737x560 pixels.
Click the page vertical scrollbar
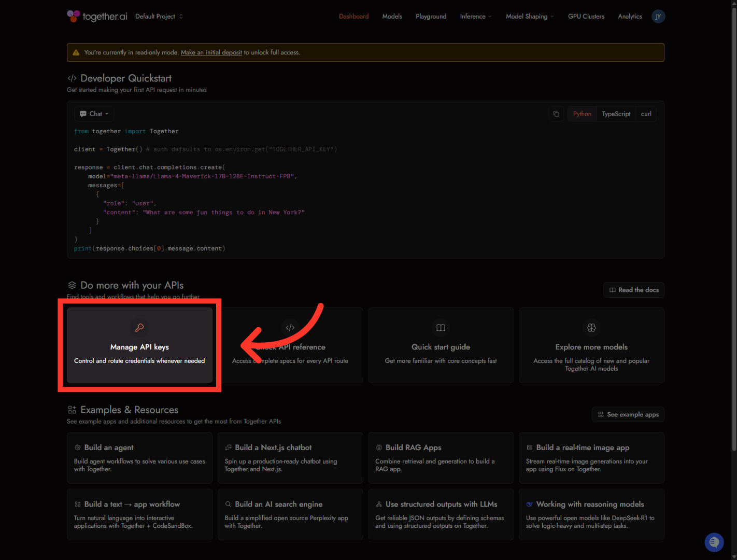[733, 228]
